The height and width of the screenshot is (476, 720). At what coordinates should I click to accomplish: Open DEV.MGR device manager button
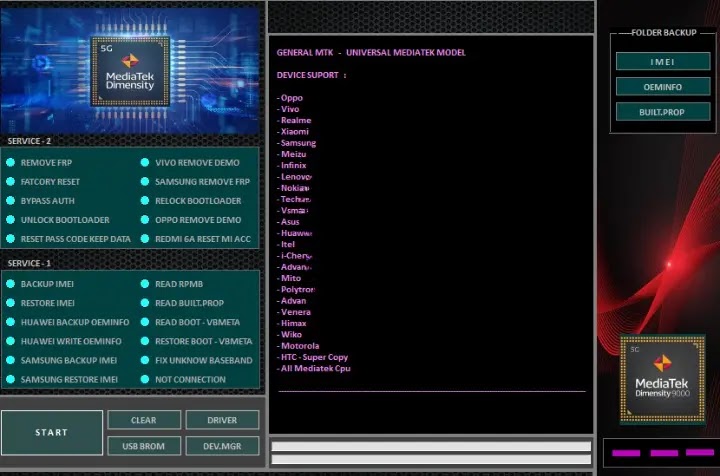pos(222,446)
